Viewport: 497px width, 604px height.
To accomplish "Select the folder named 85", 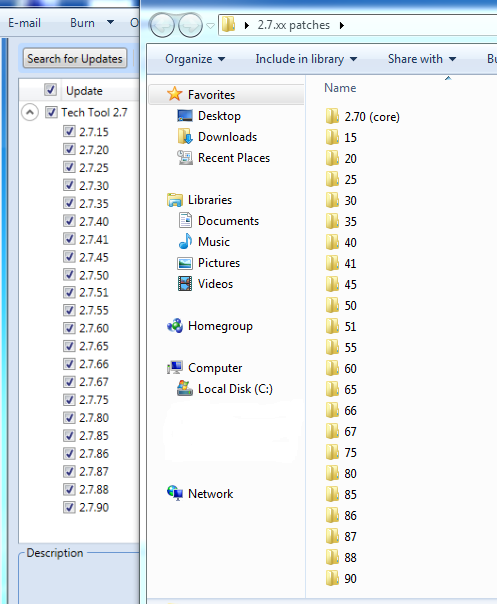I will [x=350, y=495].
